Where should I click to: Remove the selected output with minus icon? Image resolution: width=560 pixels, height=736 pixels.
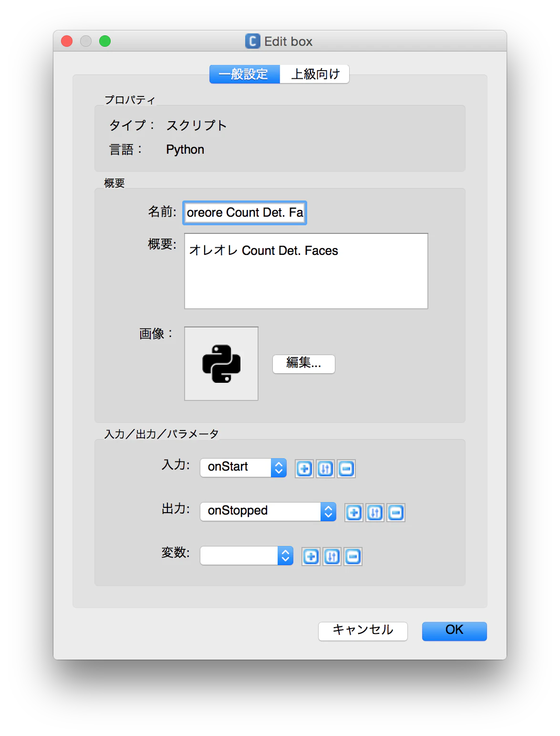396,513
